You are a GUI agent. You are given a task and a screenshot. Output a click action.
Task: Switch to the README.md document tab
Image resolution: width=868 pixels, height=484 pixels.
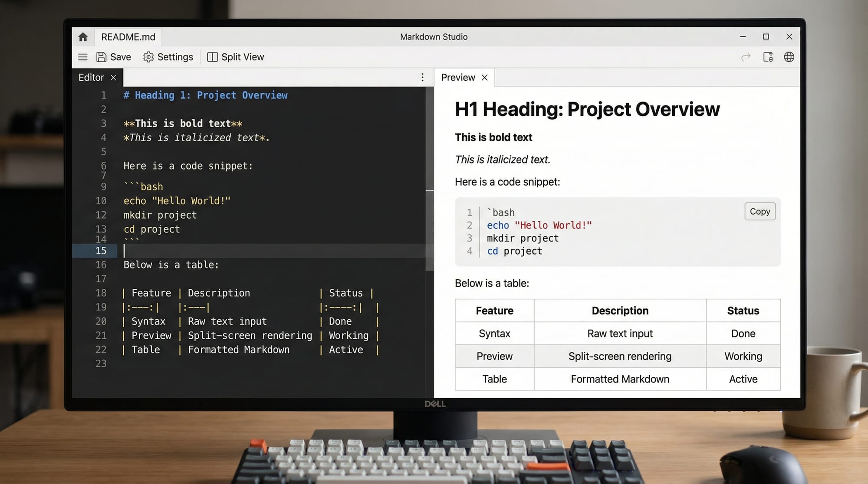(128, 37)
